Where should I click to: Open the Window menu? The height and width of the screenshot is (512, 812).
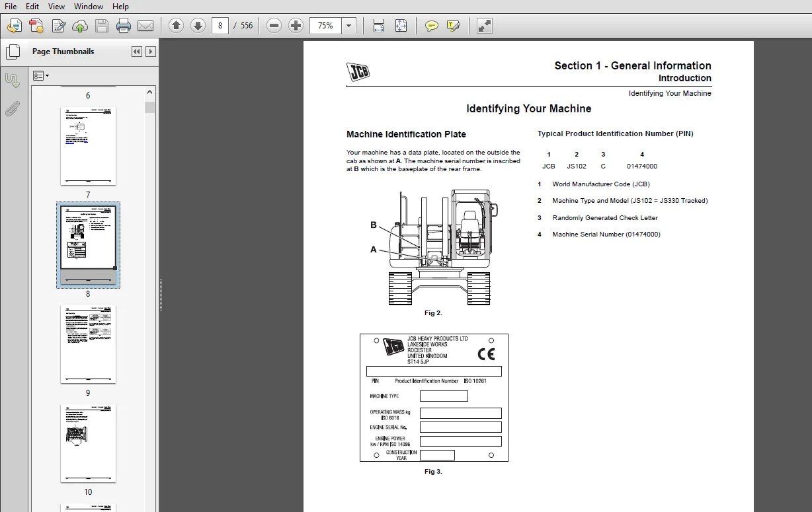89,6
